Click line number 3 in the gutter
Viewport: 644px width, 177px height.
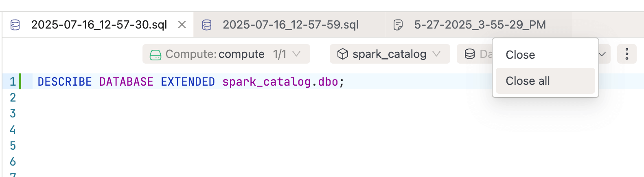pyautogui.click(x=13, y=113)
